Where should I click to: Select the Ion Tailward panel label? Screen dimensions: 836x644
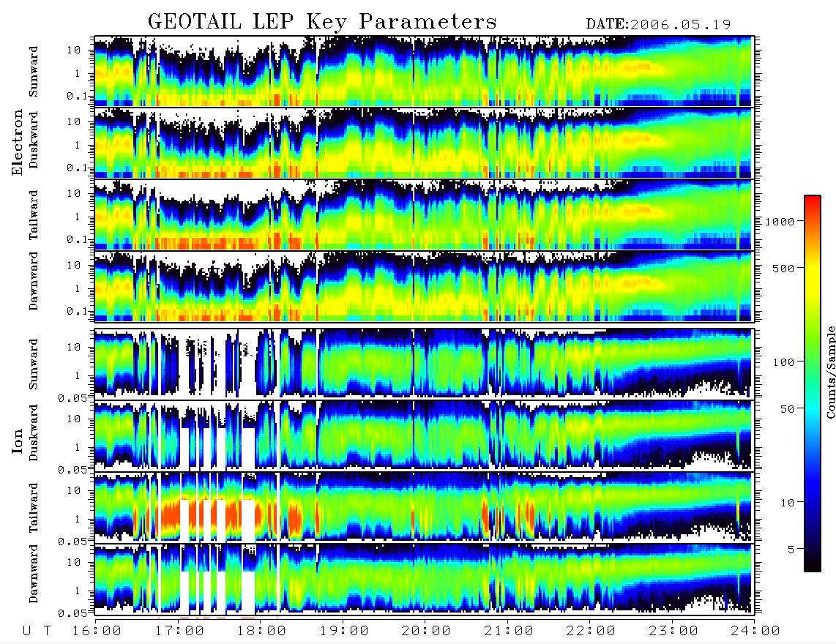coord(34,508)
